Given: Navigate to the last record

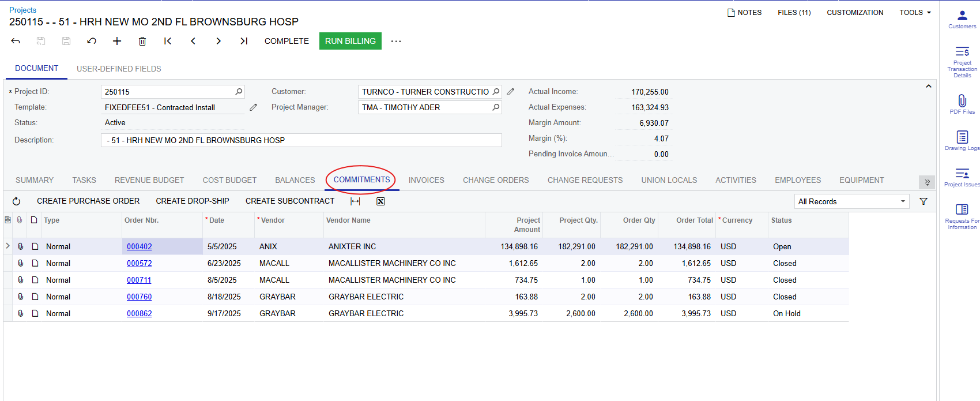Looking at the screenshot, I should tap(244, 41).
